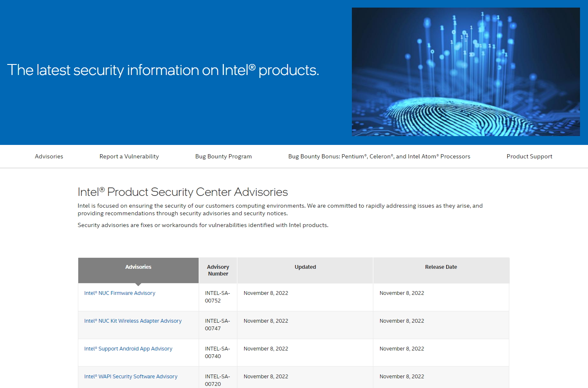
Task: Sort the table by the Advisories column
Action: [138, 267]
